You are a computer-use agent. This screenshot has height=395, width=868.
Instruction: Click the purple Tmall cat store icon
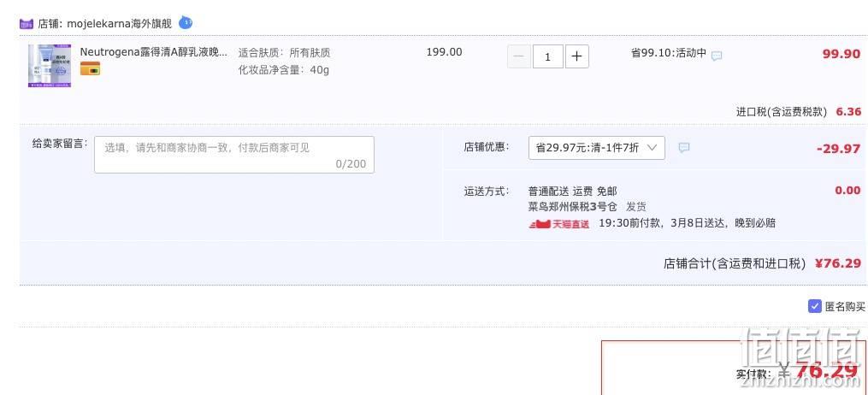(x=26, y=24)
